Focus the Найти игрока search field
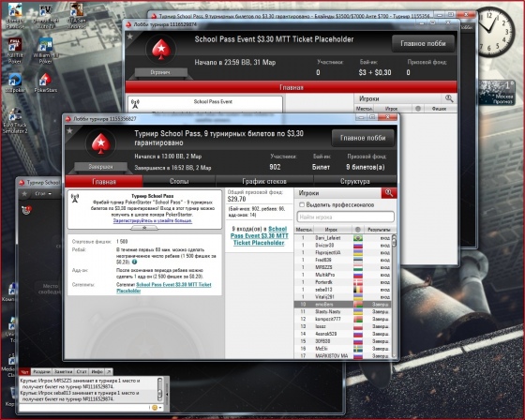 [x=345, y=217]
